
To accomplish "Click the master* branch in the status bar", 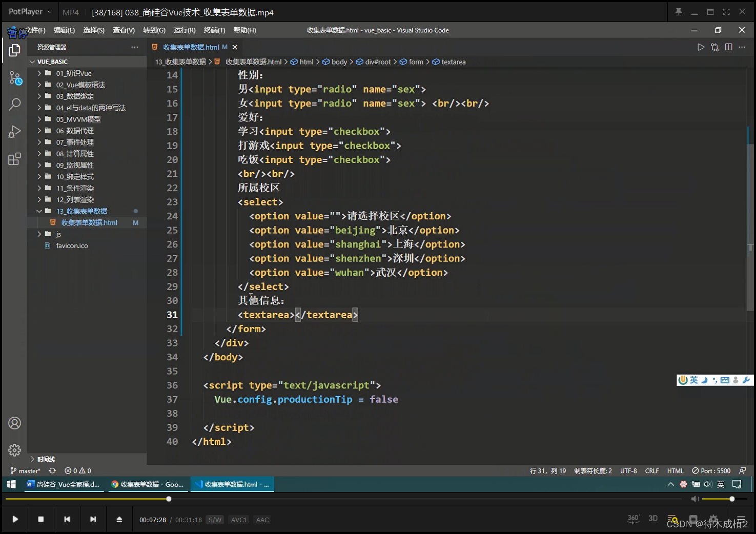I will tap(25, 470).
